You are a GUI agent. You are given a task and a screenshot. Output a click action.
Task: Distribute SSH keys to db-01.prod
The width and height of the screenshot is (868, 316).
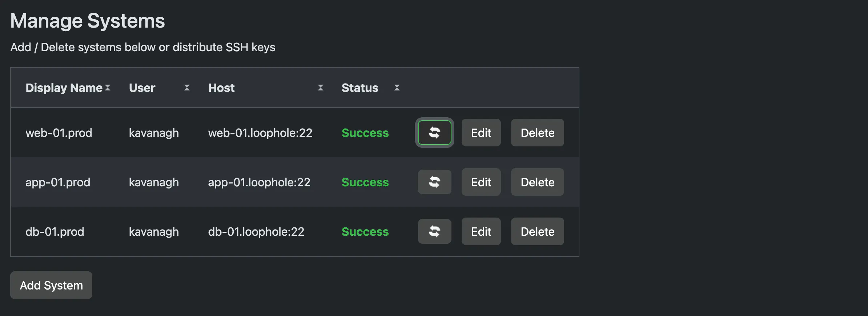point(434,231)
